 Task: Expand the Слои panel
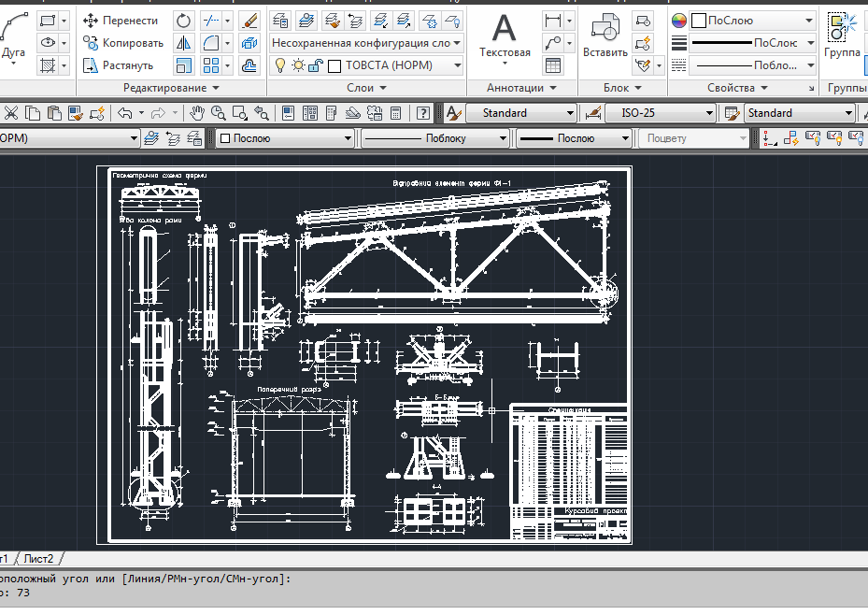[366, 88]
